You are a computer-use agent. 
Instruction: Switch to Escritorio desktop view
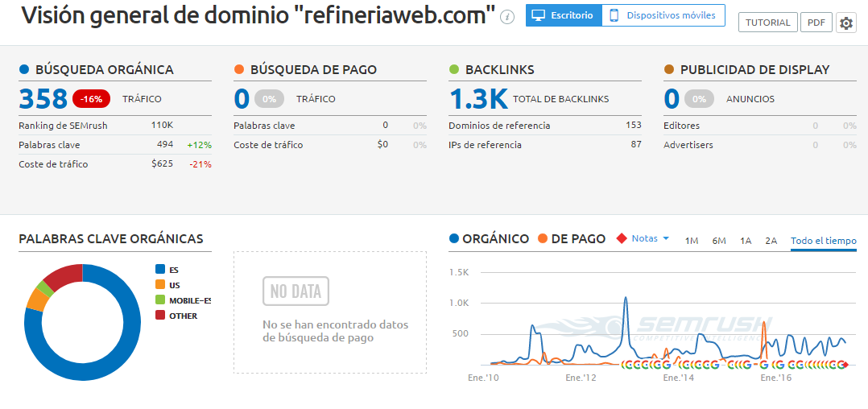[564, 15]
